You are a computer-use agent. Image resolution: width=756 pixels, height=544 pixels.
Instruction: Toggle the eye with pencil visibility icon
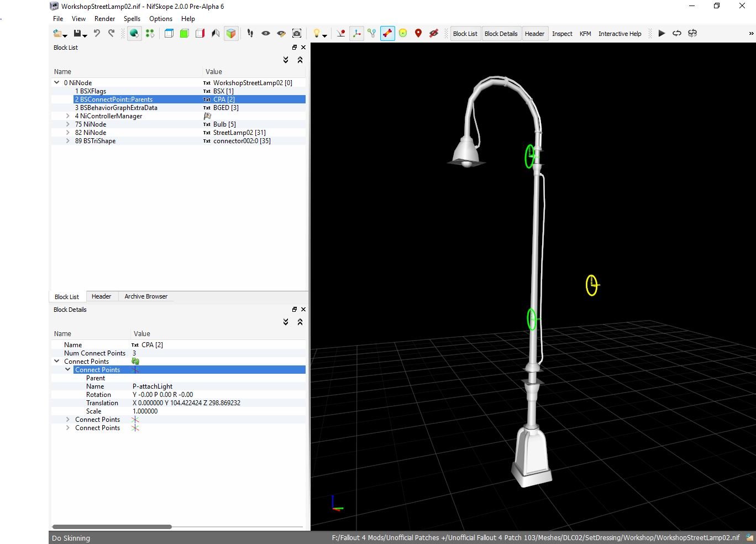click(281, 34)
